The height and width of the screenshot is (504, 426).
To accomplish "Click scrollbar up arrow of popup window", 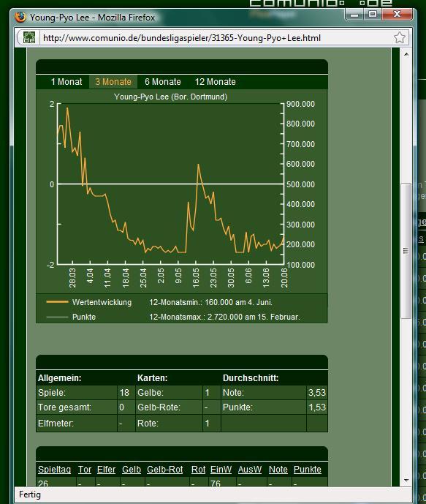I will (x=406, y=54).
